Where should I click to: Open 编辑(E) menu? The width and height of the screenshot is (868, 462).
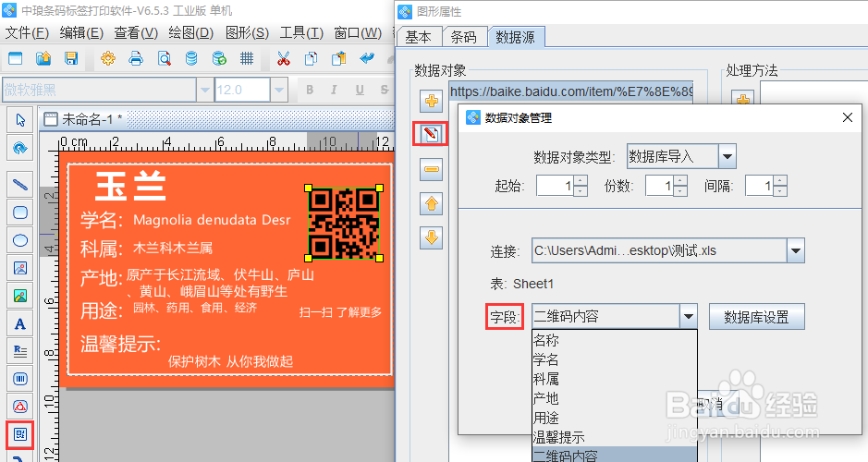[x=81, y=32]
